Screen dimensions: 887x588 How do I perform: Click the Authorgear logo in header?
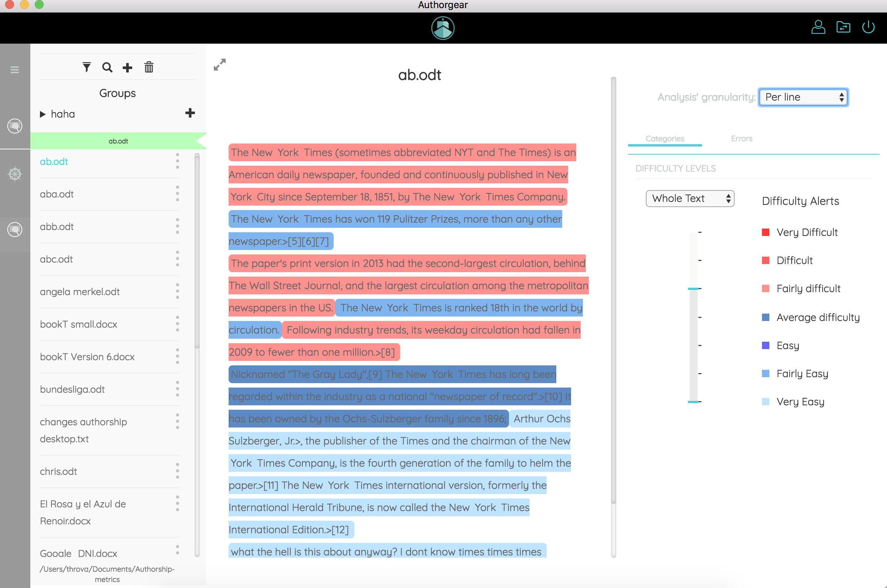tap(443, 28)
